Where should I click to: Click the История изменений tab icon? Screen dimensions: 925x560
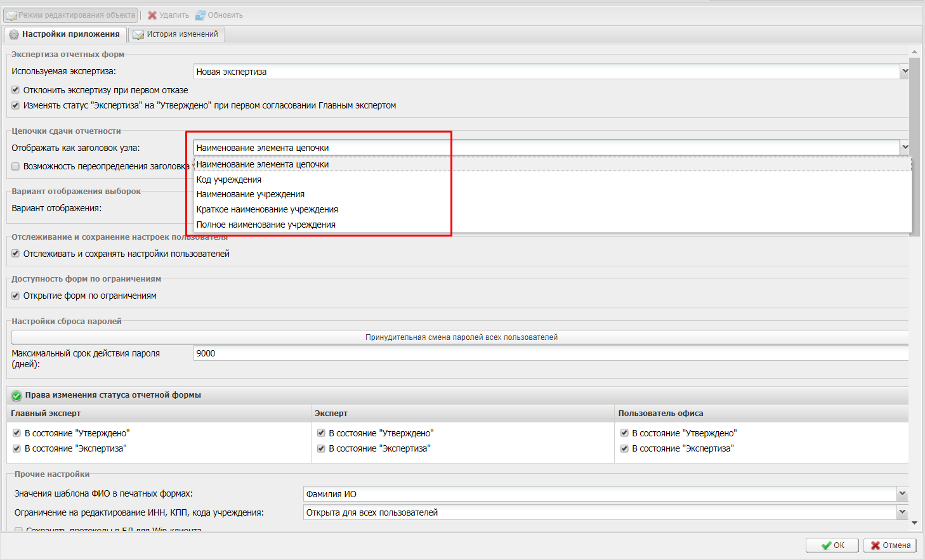click(x=138, y=34)
